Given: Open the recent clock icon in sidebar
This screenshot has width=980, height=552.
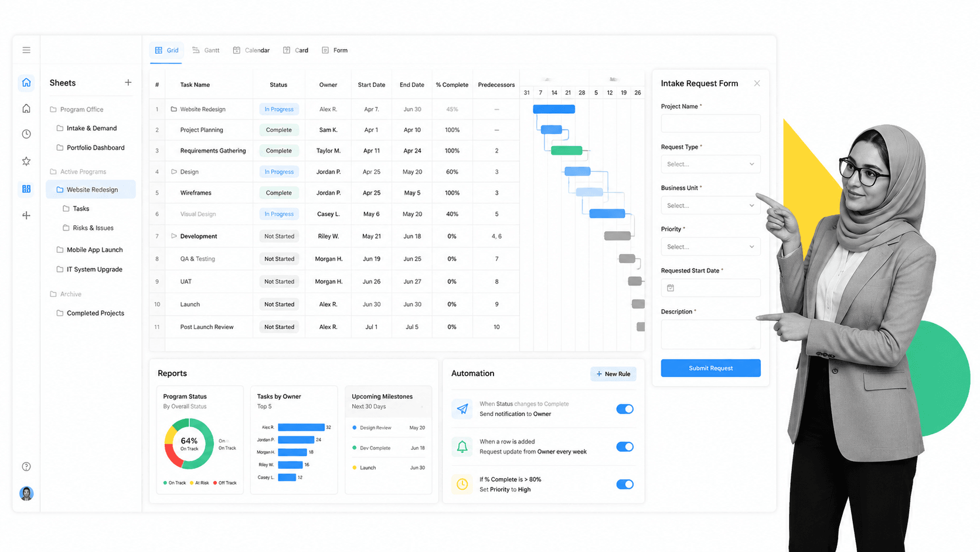Looking at the screenshot, I should 26,134.
